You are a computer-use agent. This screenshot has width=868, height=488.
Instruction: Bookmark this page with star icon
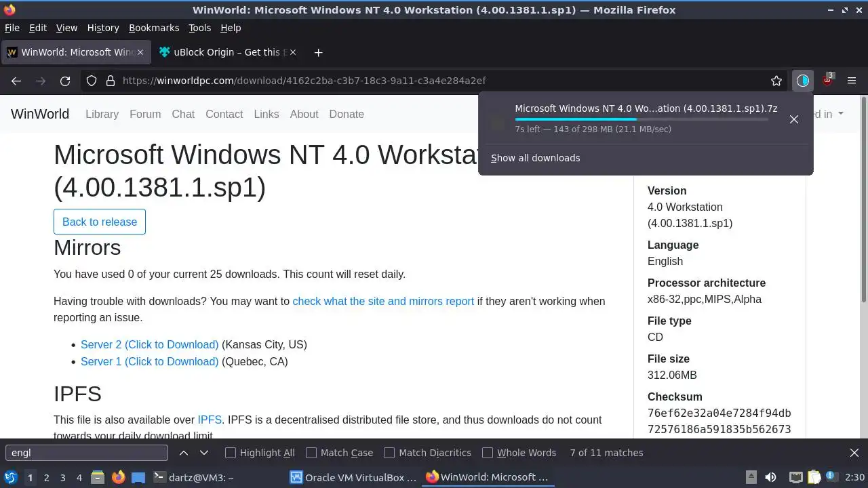pyautogui.click(x=776, y=81)
